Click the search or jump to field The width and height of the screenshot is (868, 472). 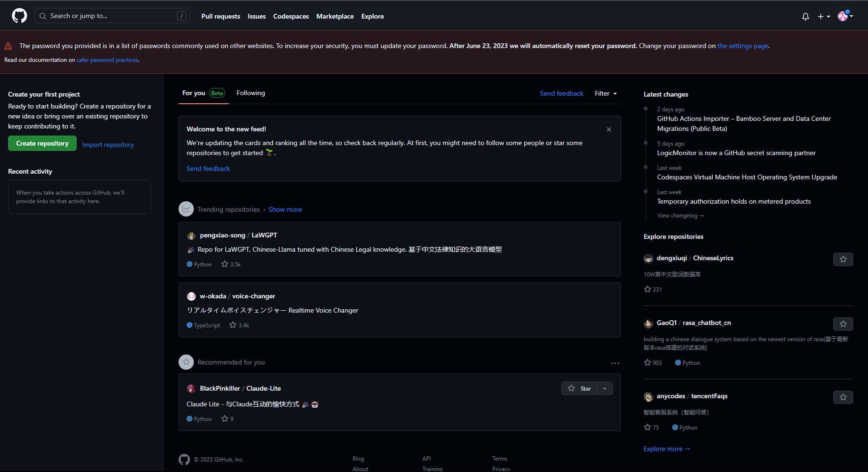click(x=112, y=16)
